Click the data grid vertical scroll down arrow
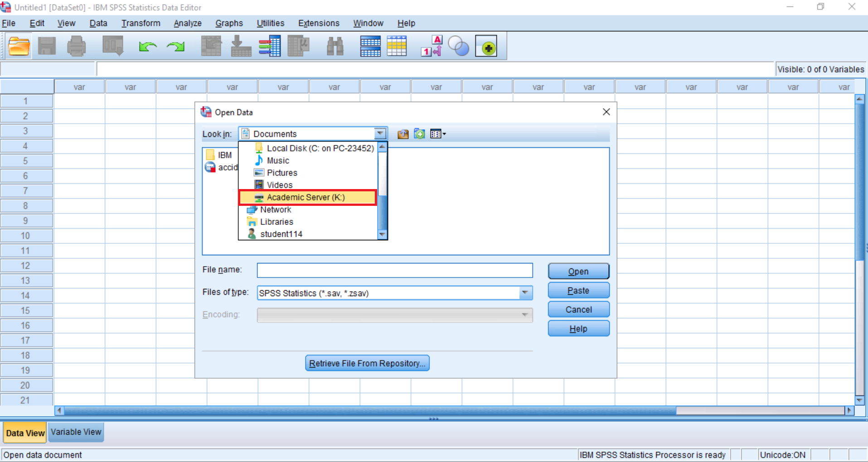 [x=859, y=400]
